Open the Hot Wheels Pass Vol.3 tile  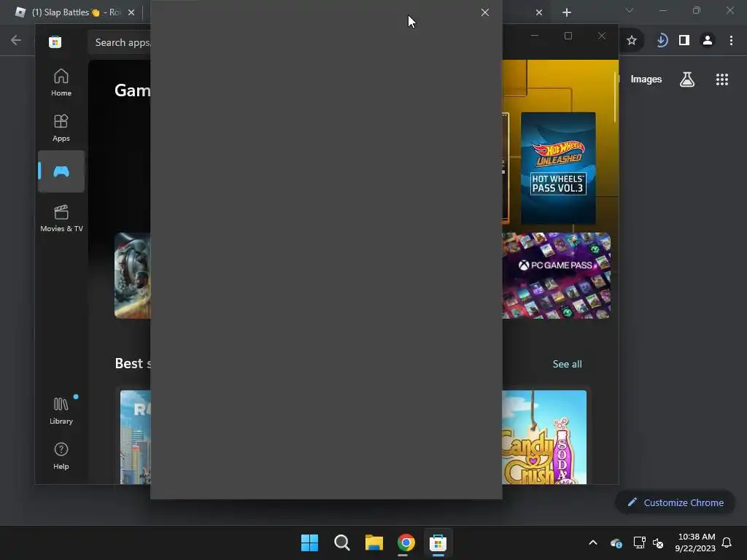(558, 168)
